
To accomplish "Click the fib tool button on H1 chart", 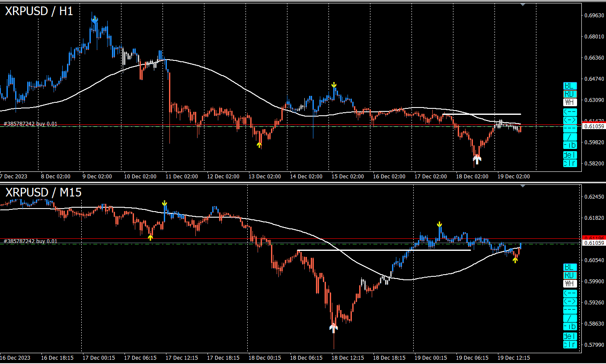I will pyautogui.click(x=570, y=145).
